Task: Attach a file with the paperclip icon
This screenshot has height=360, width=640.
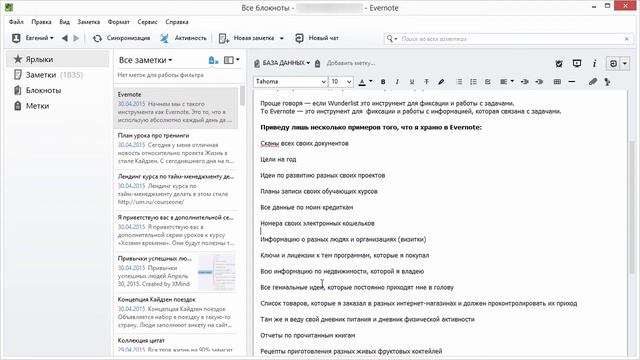Action: pyautogui.click(x=593, y=82)
